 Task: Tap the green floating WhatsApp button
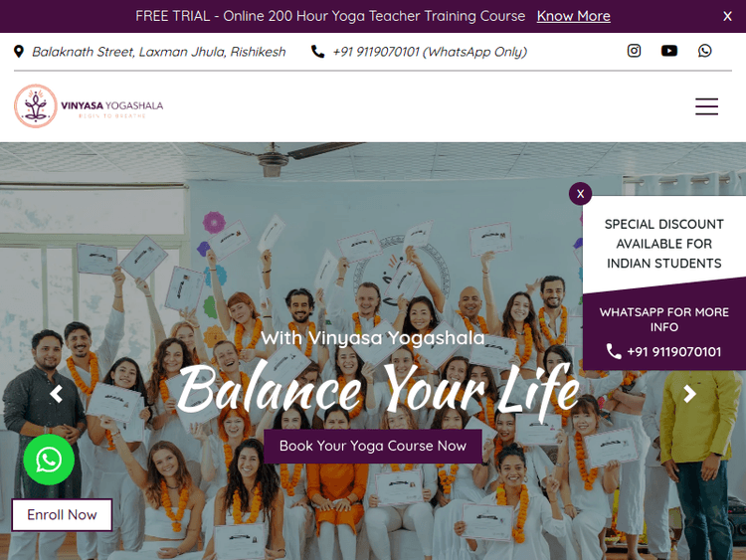(49, 460)
